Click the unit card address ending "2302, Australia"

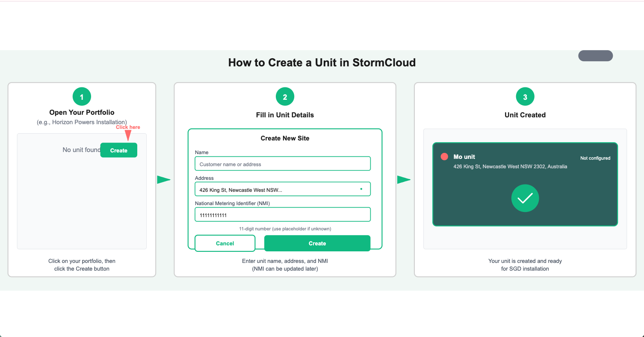point(510,167)
